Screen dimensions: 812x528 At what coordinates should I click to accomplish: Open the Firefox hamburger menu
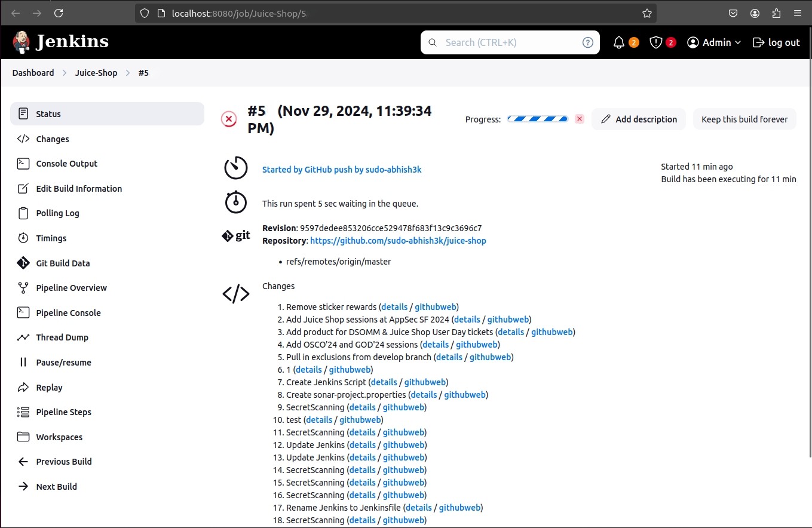pyautogui.click(x=798, y=13)
